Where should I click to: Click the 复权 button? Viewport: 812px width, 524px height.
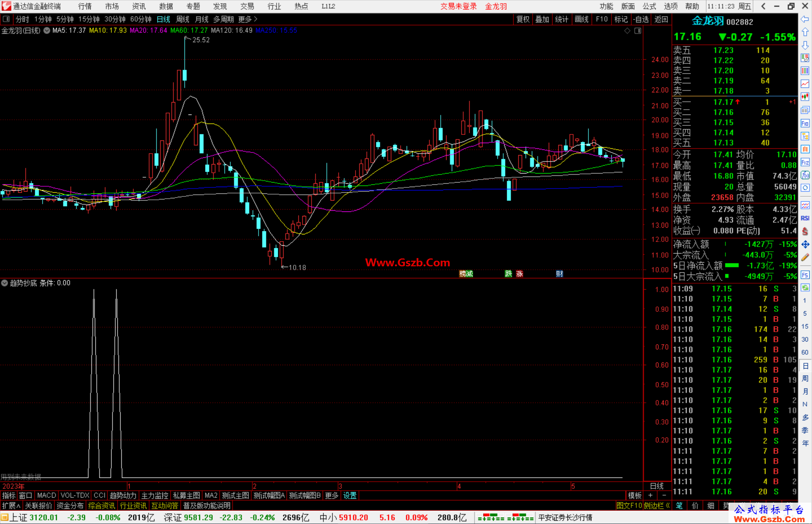pyautogui.click(x=523, y=19)
